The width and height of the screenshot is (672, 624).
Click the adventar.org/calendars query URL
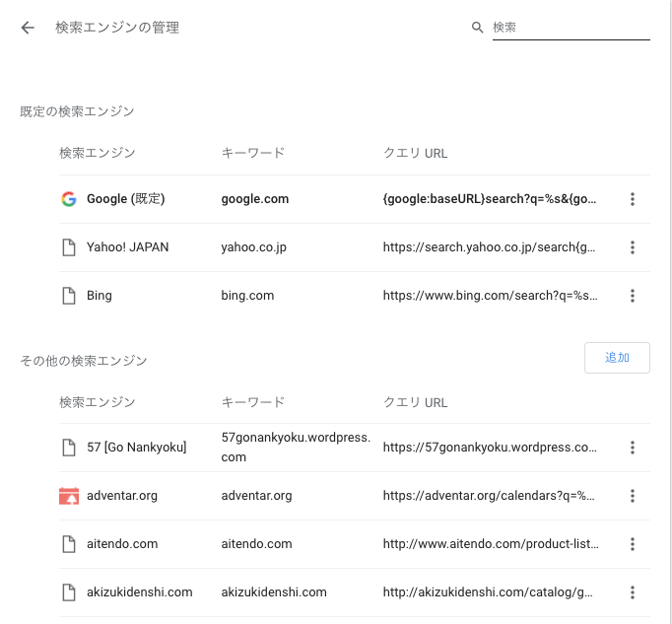(489, 496)
